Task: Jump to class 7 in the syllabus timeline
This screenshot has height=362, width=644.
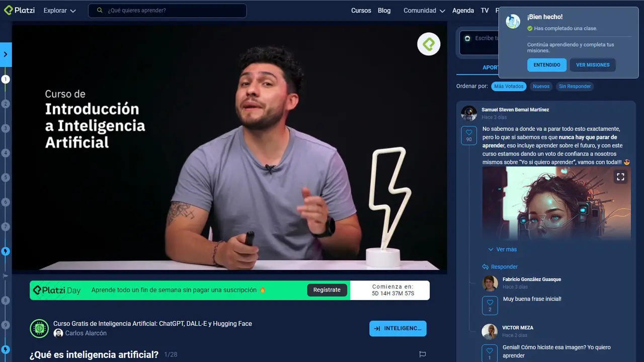Action: pos(6,227)
